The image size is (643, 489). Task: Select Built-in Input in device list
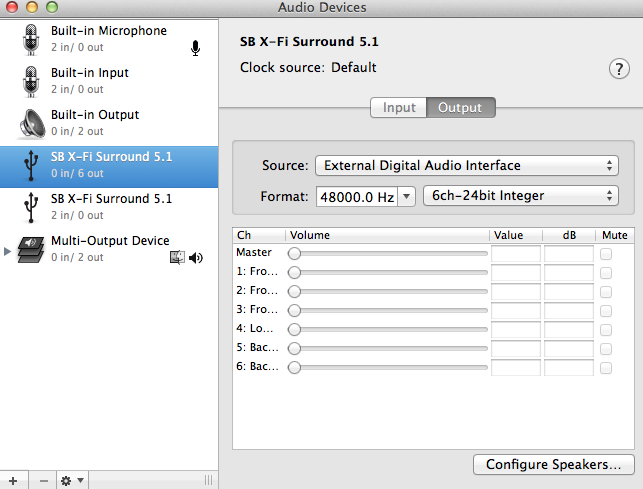(x=109, y=81)
